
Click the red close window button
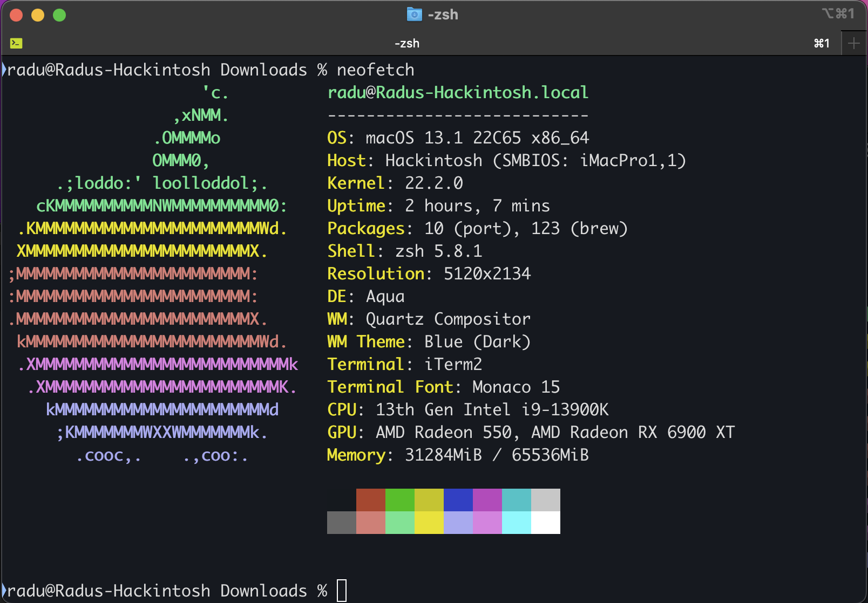point(16,15)
